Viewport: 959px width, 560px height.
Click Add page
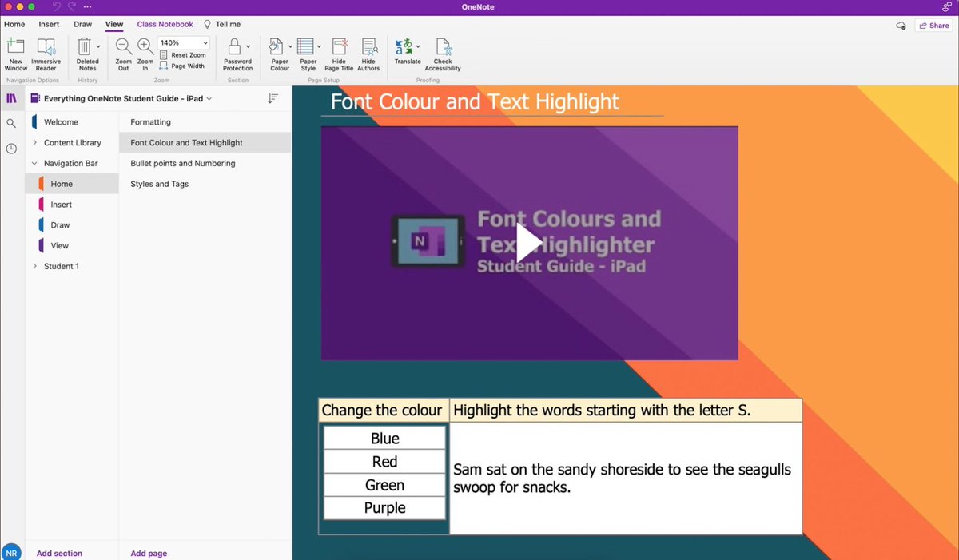click(x=149, y=553)
